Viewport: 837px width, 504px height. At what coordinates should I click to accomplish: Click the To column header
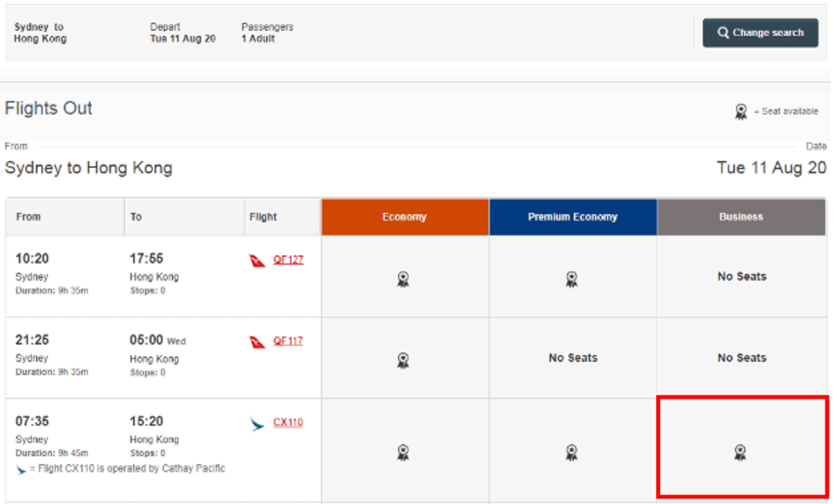[184, 217]
